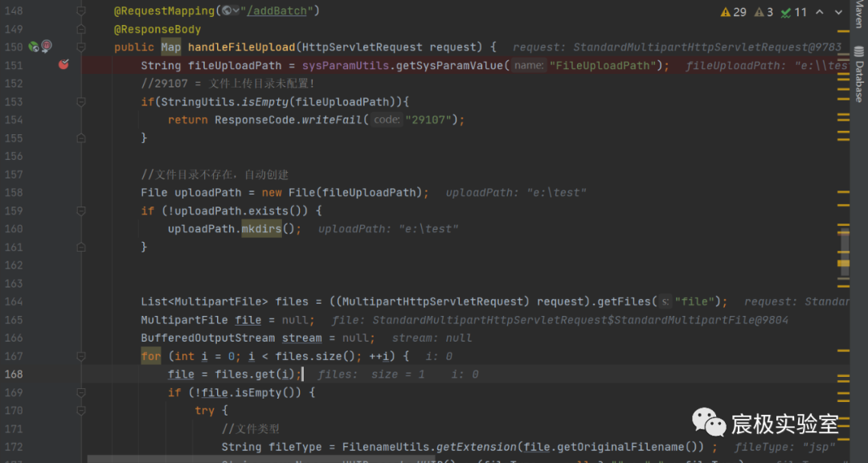Open the Maven tool window
The image size is (868, 463).
(x=858, y=14)
